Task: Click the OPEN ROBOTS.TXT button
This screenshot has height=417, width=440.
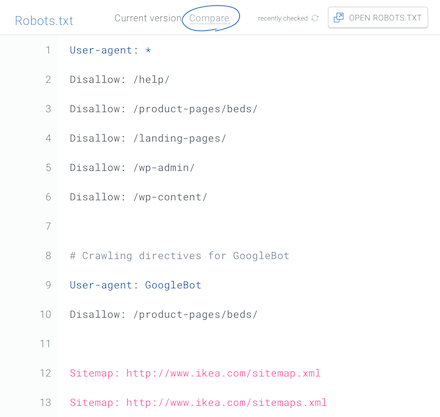Action: pyautogui.click(x=378, y=18)
